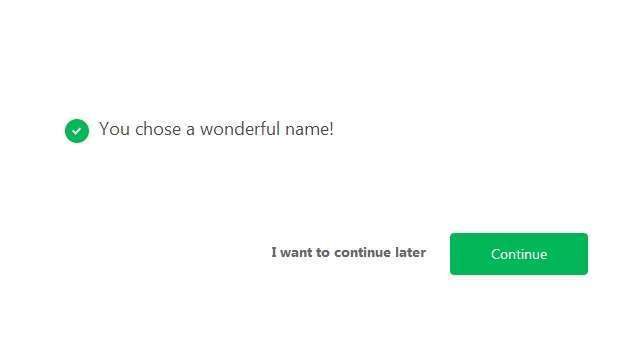Screen dimensions: 633x361
Task: Postpone setup via the continue later link
Action: pyautogui.click(x=348, y=252)
